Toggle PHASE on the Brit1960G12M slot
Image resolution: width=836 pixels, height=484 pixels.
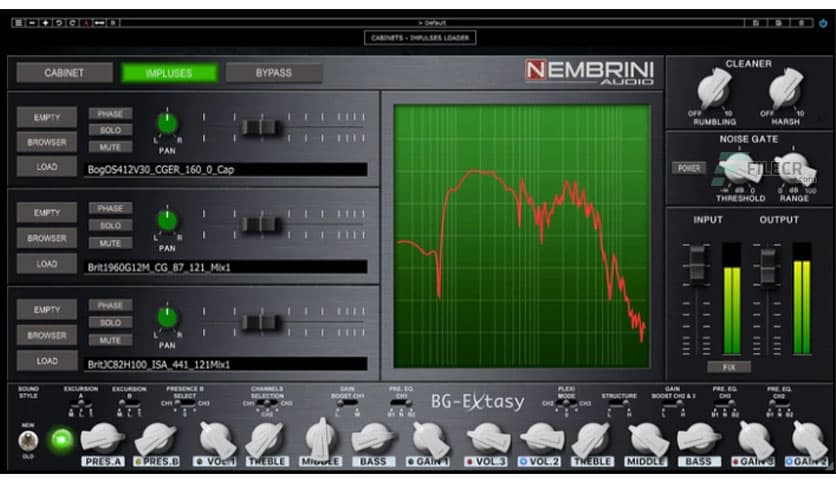tap(110, 208)
